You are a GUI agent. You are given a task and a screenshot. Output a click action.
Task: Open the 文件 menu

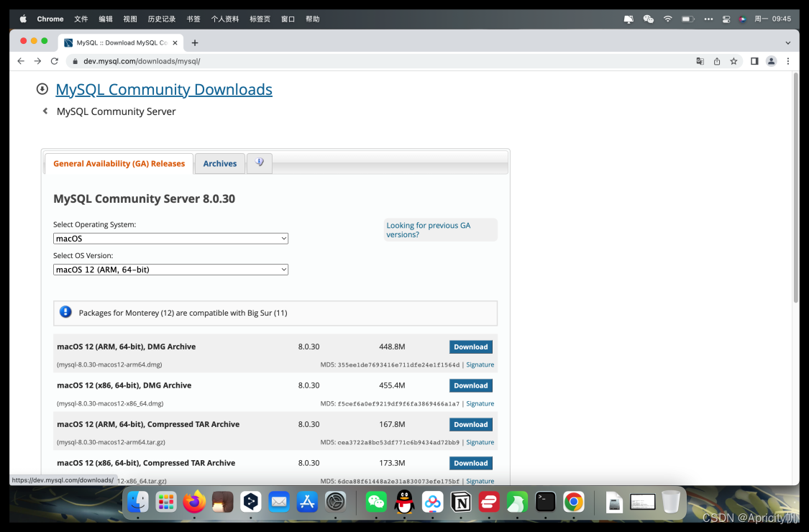[x=81, y=19]
